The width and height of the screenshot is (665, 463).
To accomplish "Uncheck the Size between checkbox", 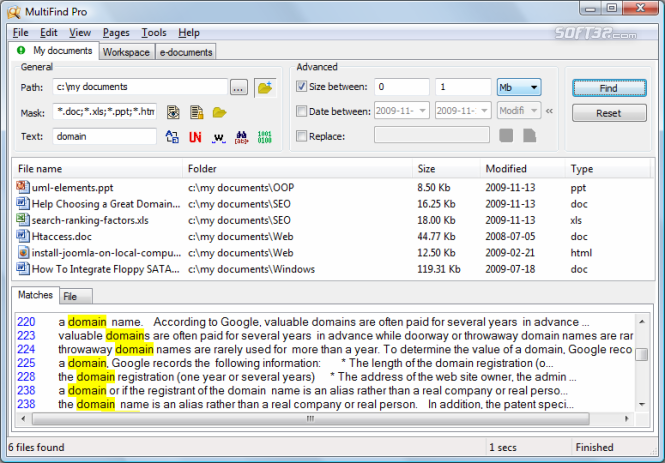I will point(301,86).
